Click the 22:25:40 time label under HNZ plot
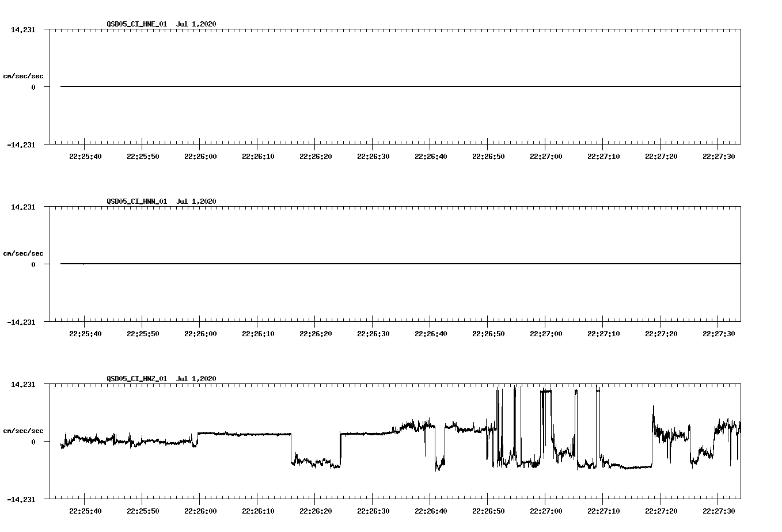Screen dimensions: 782x532 click(x=85, y=511)
